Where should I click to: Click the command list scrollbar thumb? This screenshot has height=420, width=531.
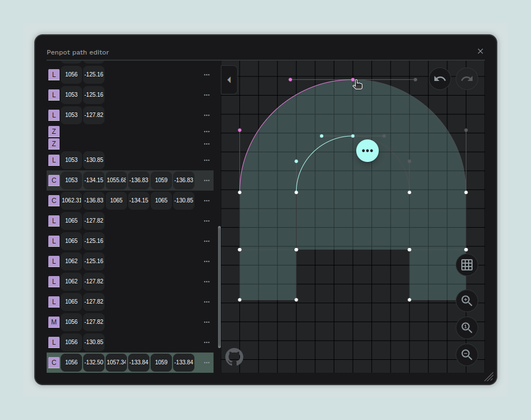[x=220, y=287]
